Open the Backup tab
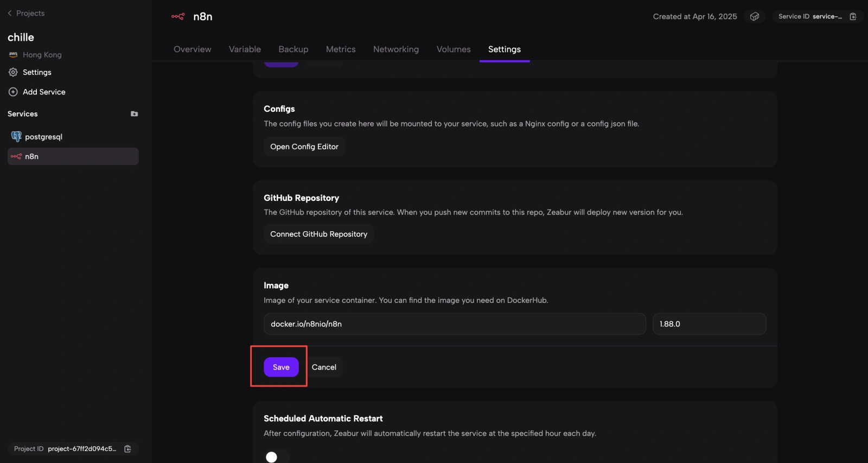The width and height of the screenshot is (868, 463). [x=293, y=49]
